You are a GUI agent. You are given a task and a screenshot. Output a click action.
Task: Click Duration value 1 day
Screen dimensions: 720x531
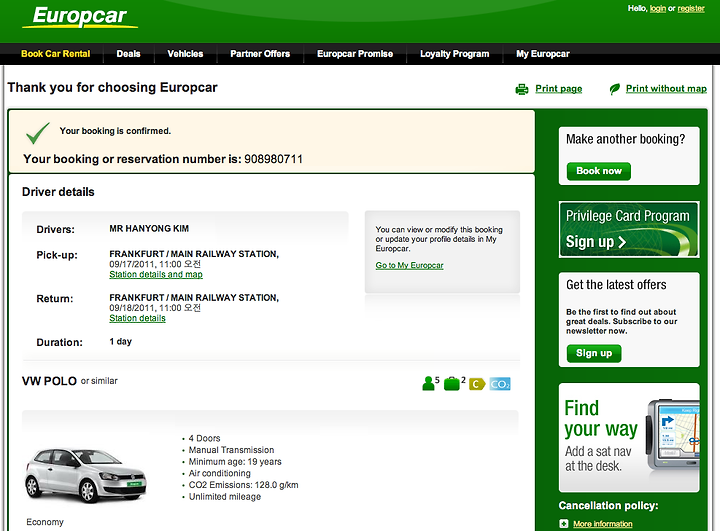tap(120, 341)
